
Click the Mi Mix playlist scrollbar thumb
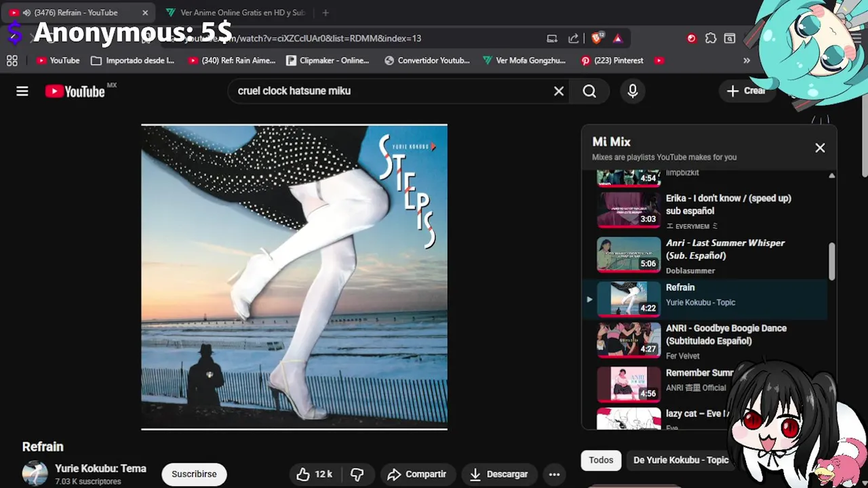coord(832,262)
